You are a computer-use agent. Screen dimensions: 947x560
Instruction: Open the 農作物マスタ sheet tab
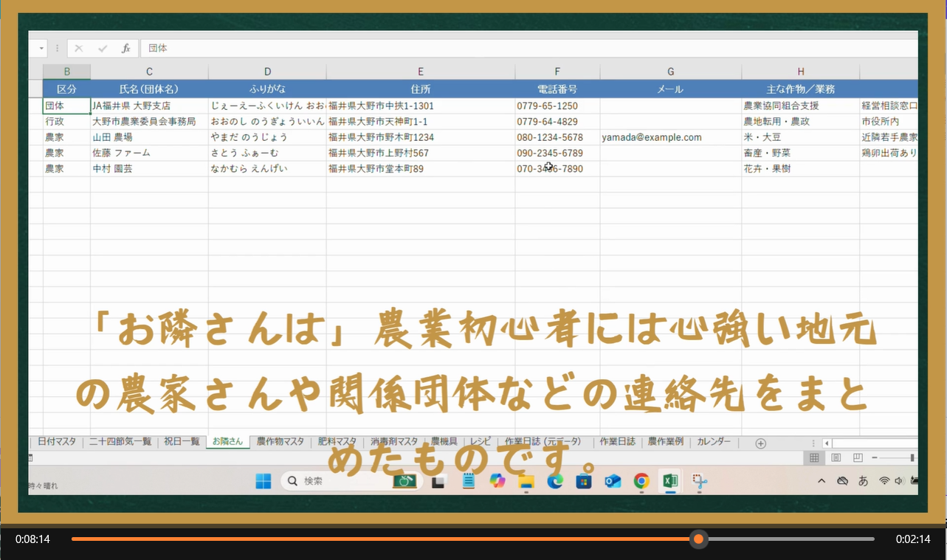280,442
